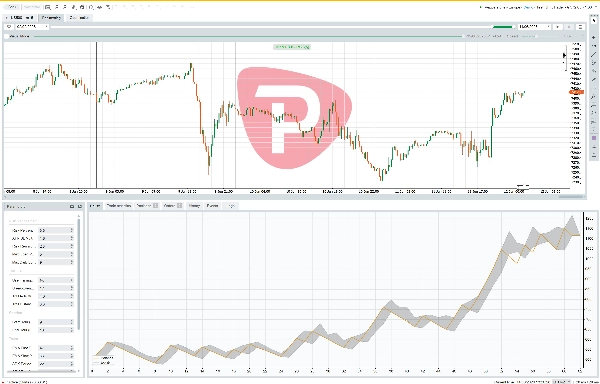This screenshot has height=384, width=600.
Task: Click the stop backtest button
Action: 569,27
